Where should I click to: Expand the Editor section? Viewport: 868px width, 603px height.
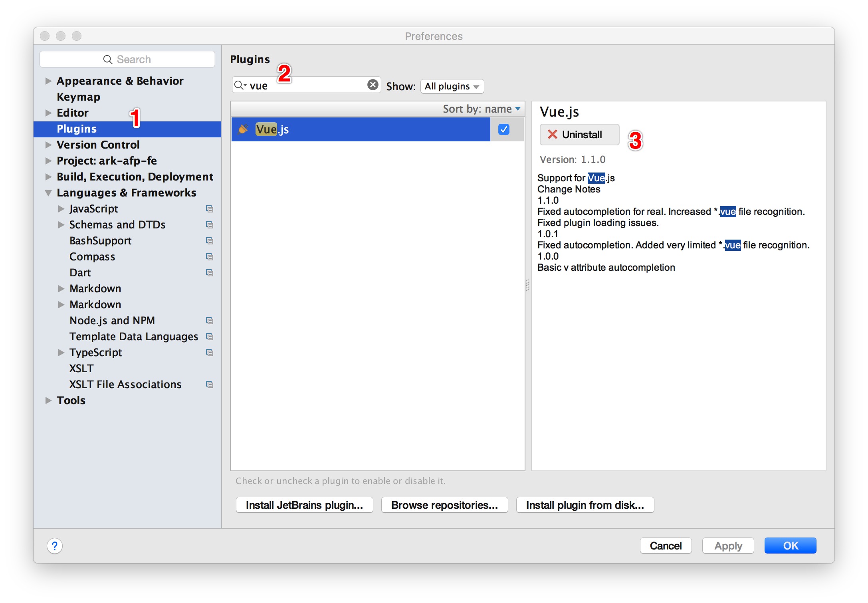[x=48, y=113]
